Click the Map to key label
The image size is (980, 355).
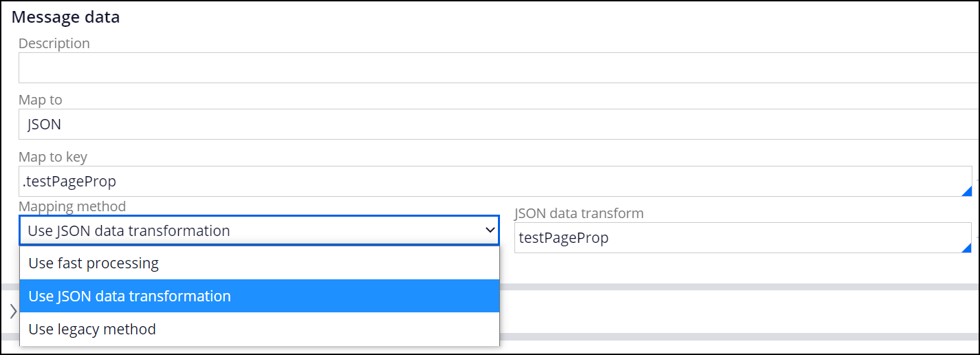pos(53,157)
